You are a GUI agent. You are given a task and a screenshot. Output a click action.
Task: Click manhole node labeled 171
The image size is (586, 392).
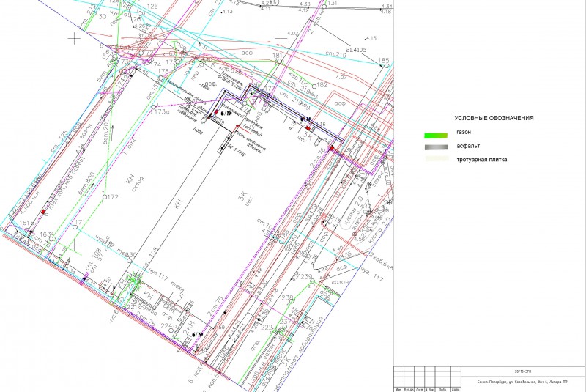point(75,227)
